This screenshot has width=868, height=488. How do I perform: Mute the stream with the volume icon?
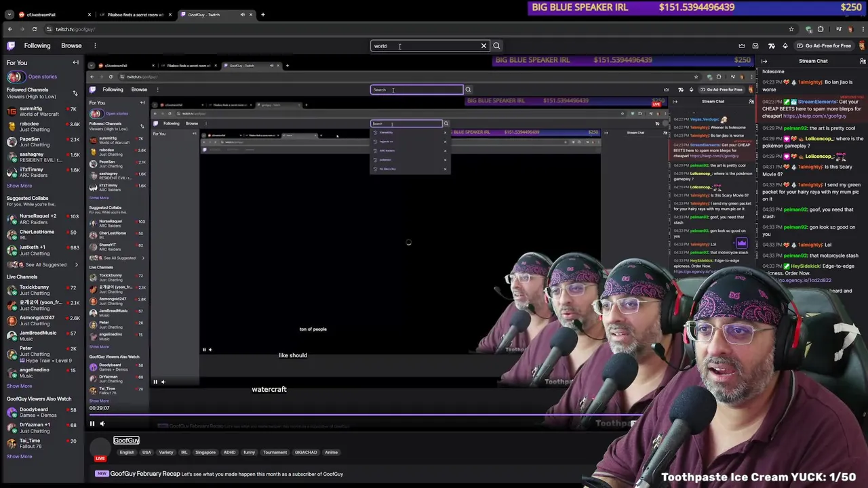point(102,424)
